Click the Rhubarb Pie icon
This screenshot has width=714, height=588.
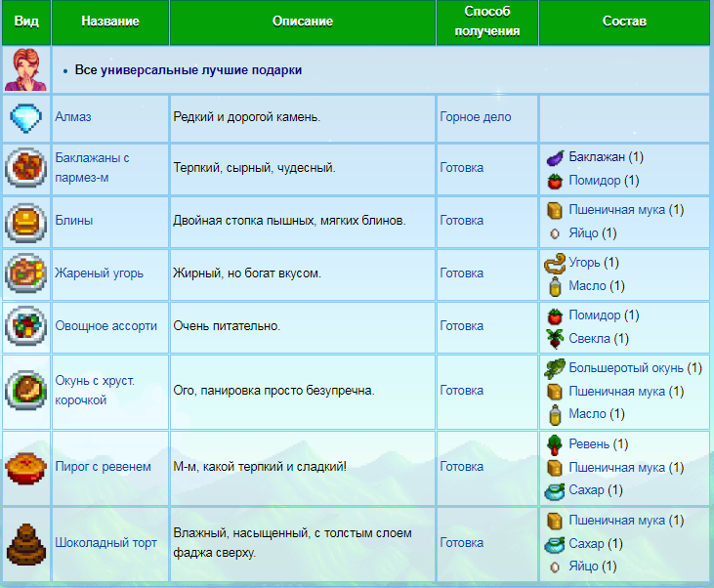26,468
